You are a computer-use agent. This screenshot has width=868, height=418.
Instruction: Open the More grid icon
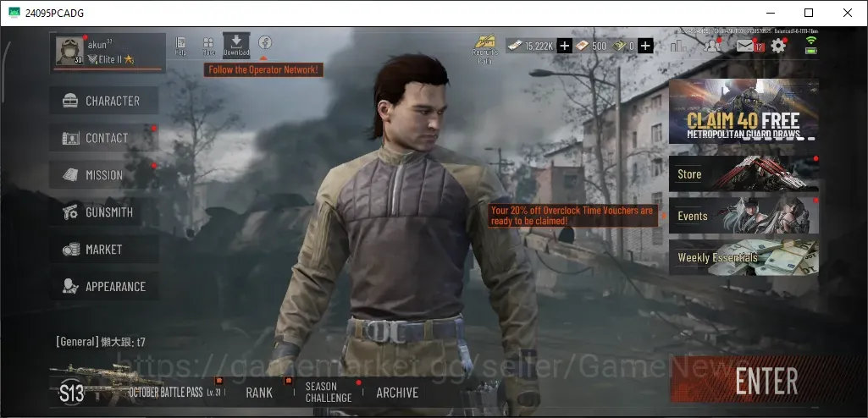(x=208, y=46)
